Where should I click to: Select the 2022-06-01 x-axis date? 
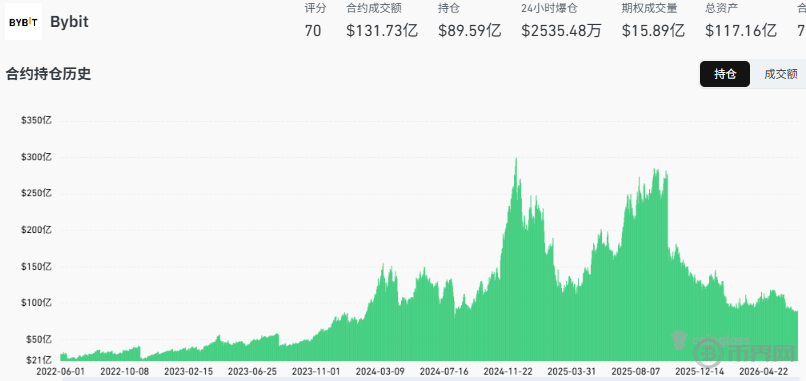click(x=60, y=371)
